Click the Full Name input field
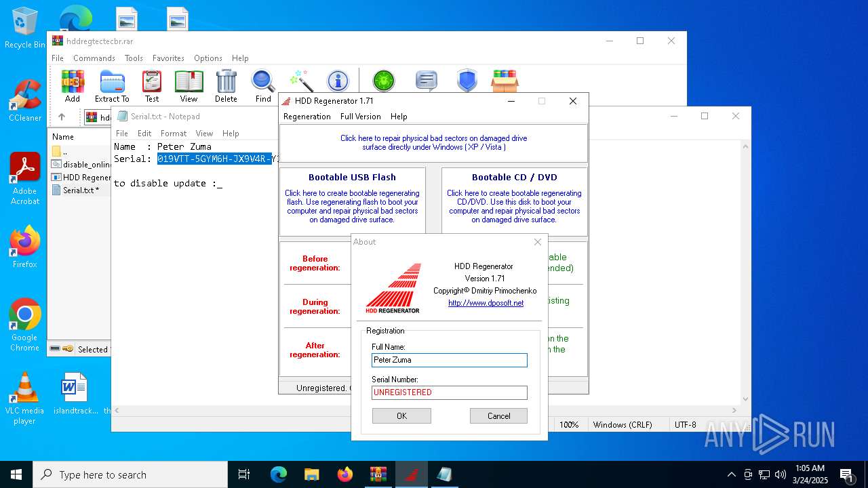 pyautogui.click(x=450, y=360)
